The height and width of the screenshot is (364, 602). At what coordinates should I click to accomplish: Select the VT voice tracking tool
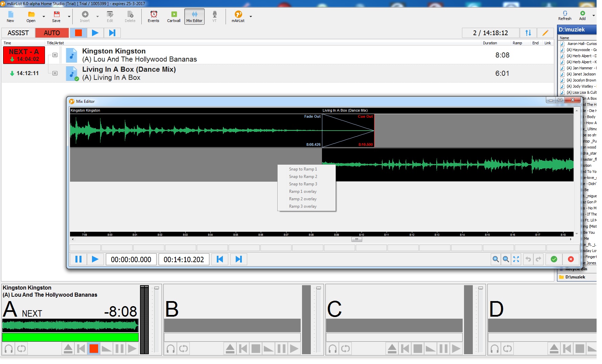coord(215,16)
